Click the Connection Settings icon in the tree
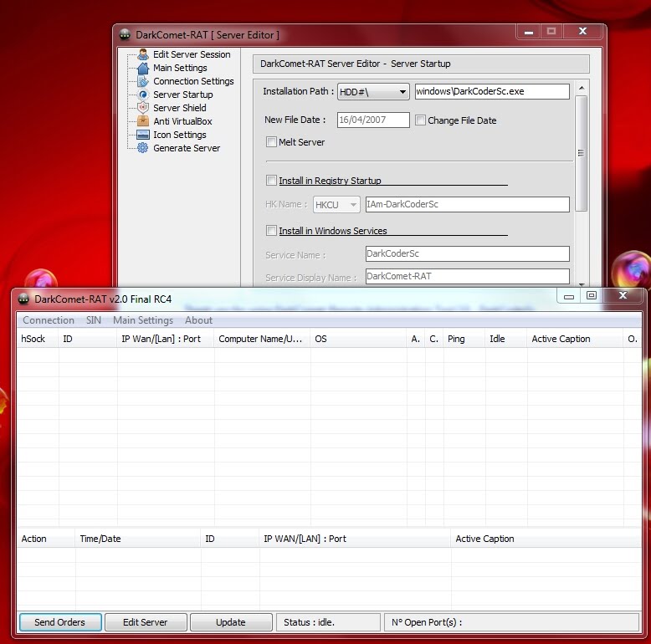Screen dimensions: 651x644 [x=143, y=81]
